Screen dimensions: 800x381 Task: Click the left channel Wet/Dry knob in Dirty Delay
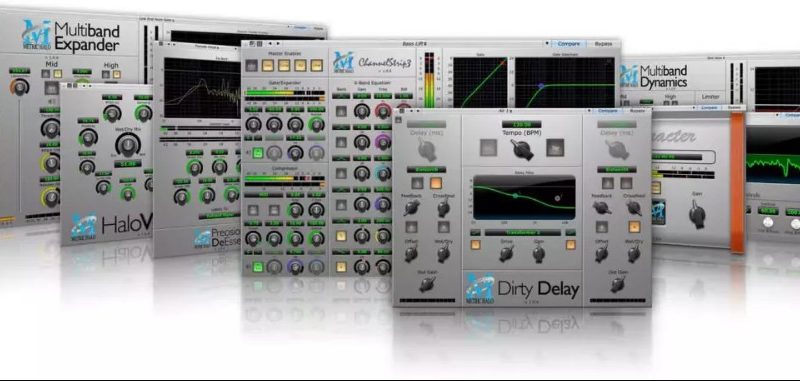coord(444,253)
